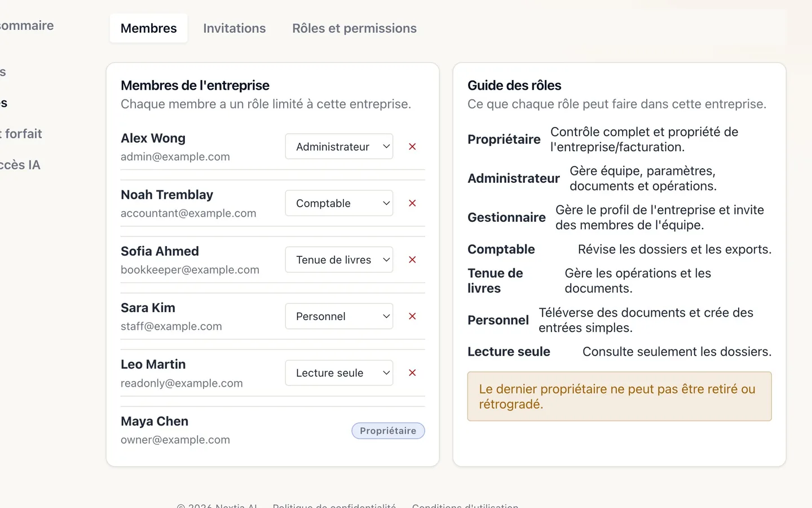Change Sara Kim's Personnel role dropdown

(x=339, y=316)
